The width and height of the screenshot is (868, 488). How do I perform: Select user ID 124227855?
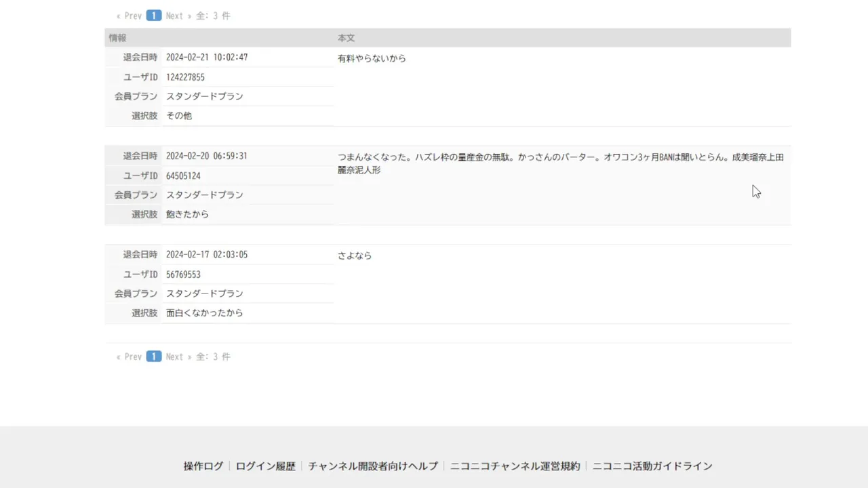185,77
